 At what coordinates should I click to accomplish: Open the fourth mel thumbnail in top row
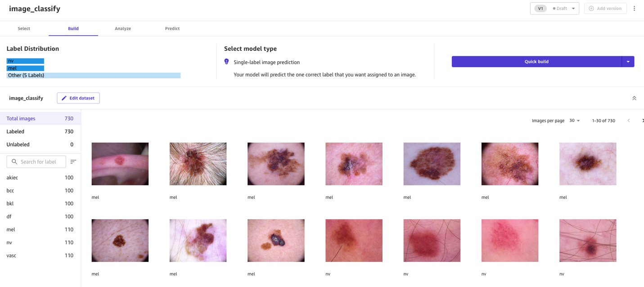pyautogui.click(x=354, y=164)
